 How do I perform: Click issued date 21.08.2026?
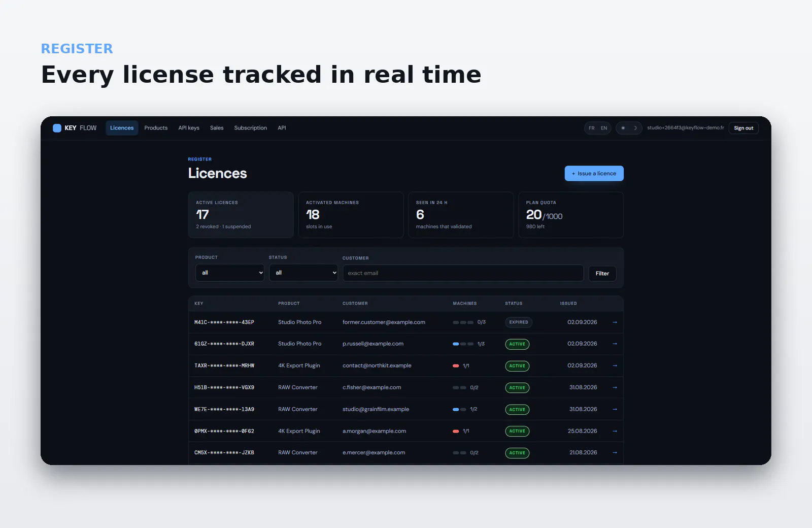tap(583, 452)
